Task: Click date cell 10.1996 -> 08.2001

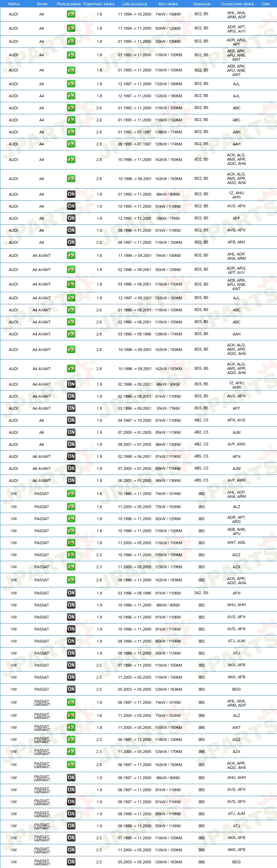Action: [x=135, y=179]
